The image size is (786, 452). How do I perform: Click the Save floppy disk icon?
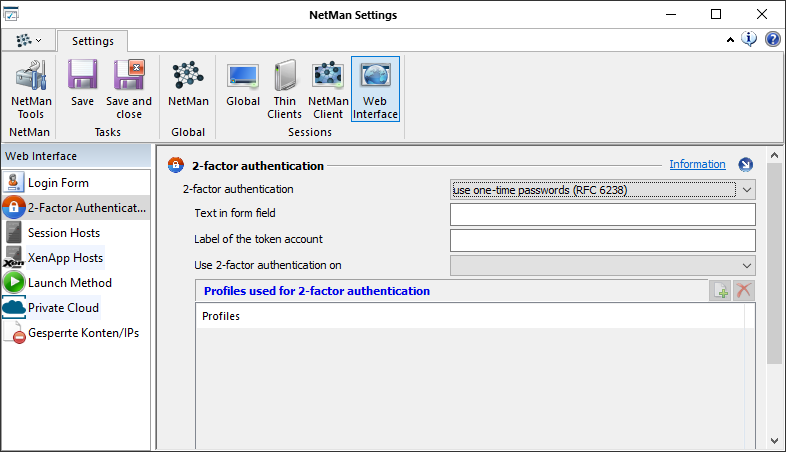pyautogui.click(x=82, y=75)
